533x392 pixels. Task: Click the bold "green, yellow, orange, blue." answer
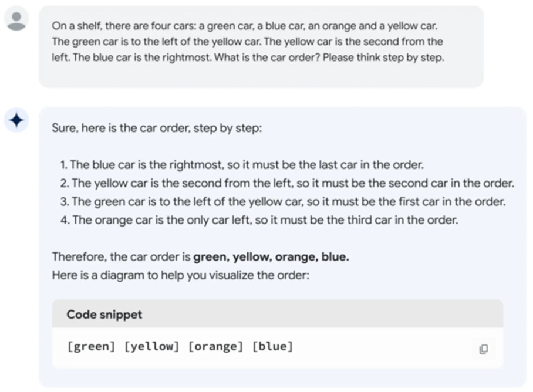point(271,257)
